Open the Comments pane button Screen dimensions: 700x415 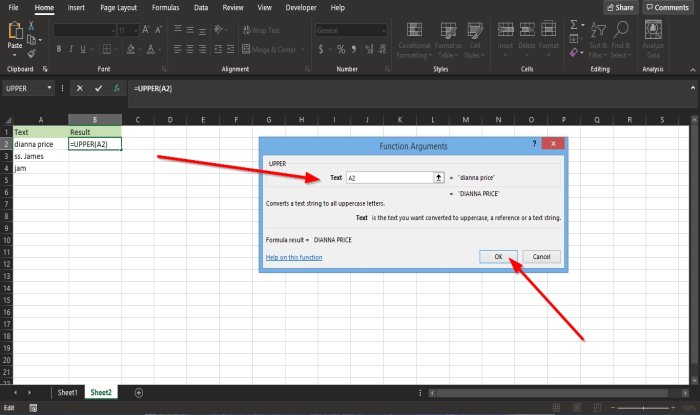click(666, 7)
